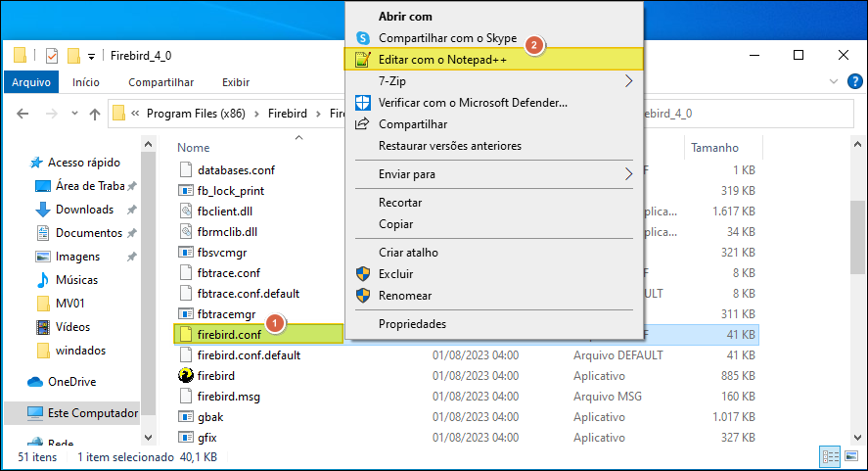Expand the hidden path chevrons in address bar

[x=135, y=113]
